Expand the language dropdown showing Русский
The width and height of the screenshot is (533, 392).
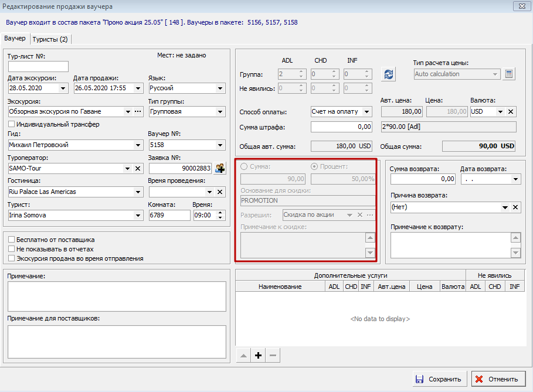pyautogui.click(x=220, y=88)
